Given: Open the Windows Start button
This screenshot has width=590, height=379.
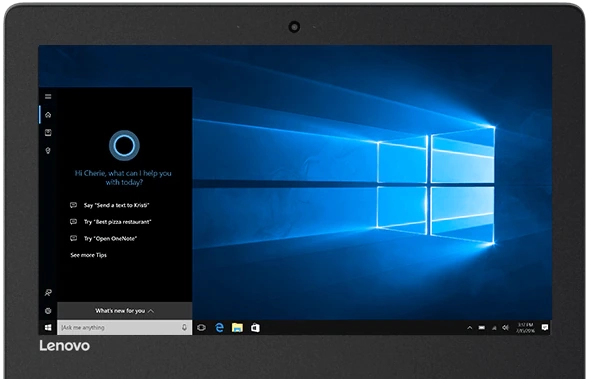Looking at the screenshot, I should pos(48,328).
